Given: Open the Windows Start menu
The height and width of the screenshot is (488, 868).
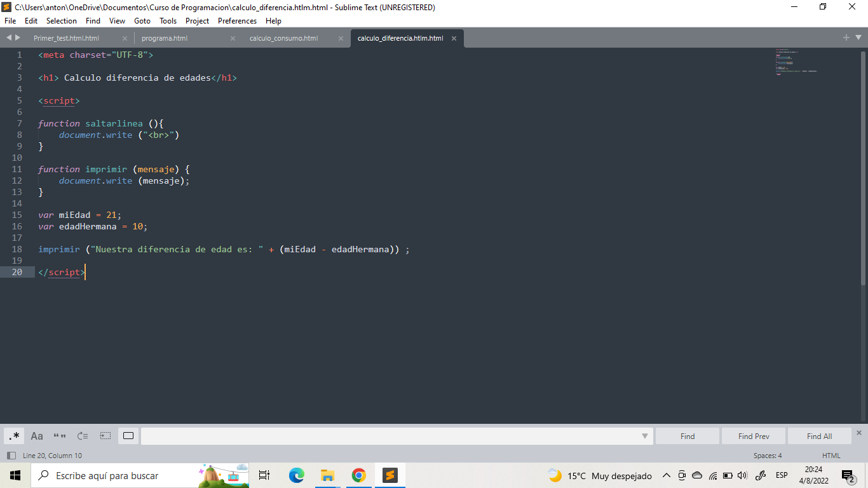Looking at the screenshot, I should point(15,475).
